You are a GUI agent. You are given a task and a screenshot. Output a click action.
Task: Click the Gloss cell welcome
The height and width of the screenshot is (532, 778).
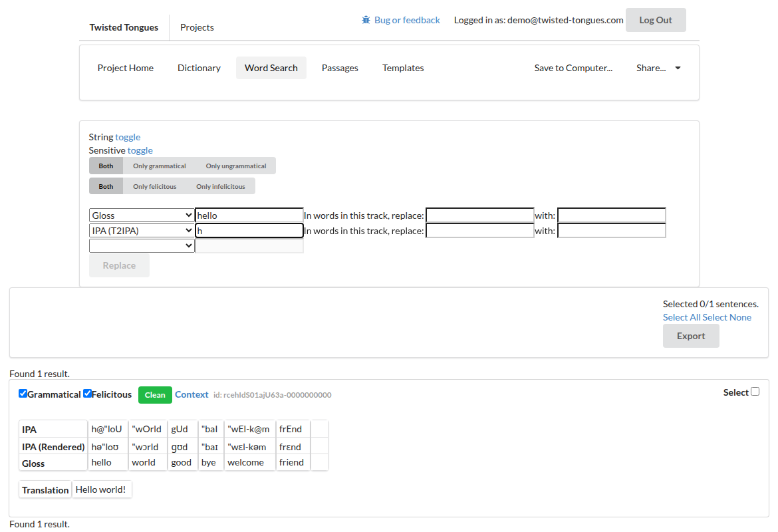pyautogui.click(x=249, y=463)
